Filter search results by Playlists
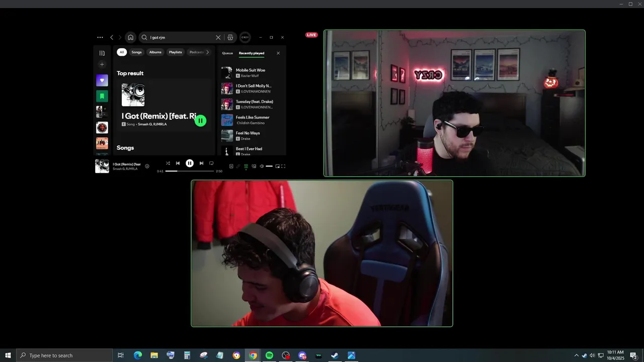This screenshot has height=362, width=644. tap(176, 52)
